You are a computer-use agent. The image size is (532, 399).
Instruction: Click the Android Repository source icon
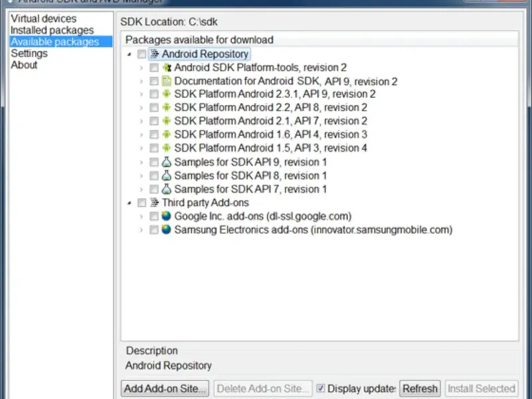(154, 54)
